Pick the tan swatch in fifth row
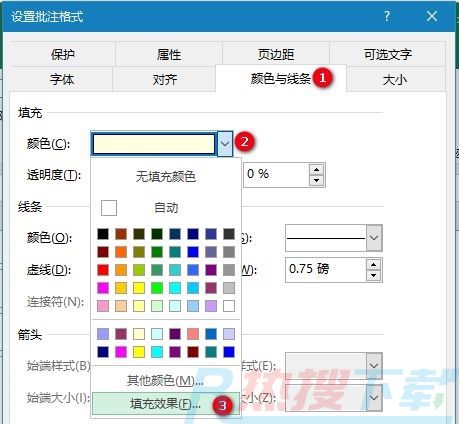This screenshot has width=459, height=424. pos(121,306)
